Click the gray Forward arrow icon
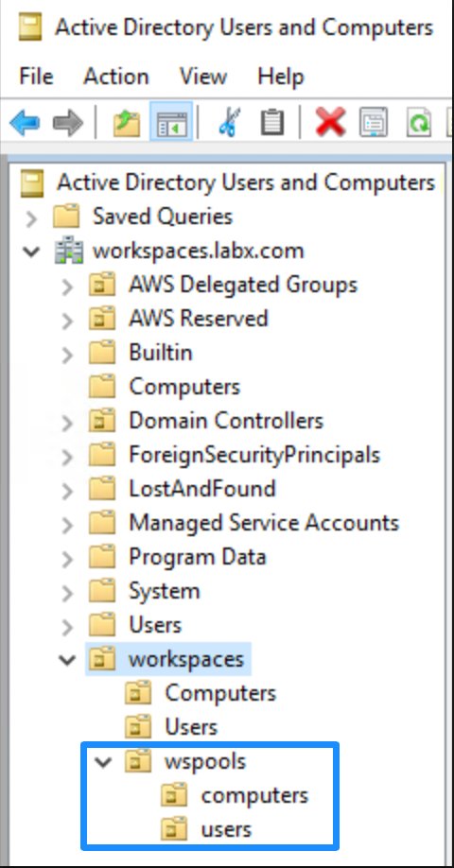 click(67, 122)
